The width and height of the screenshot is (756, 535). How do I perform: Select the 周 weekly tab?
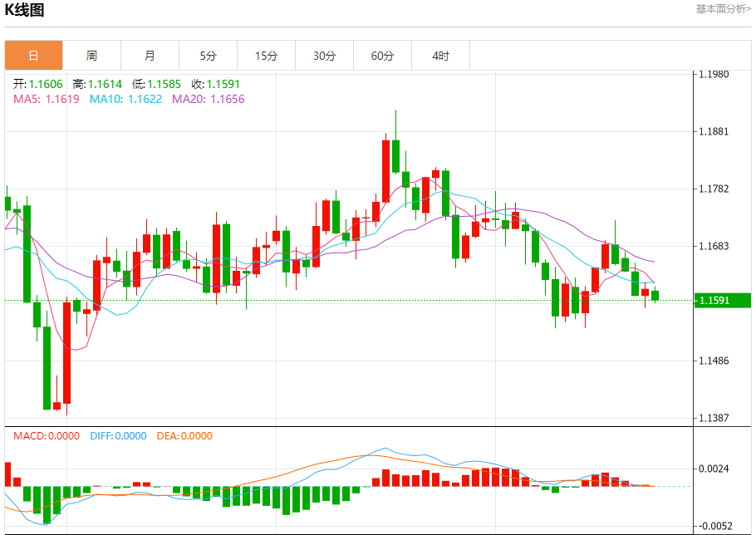point(91,56)
